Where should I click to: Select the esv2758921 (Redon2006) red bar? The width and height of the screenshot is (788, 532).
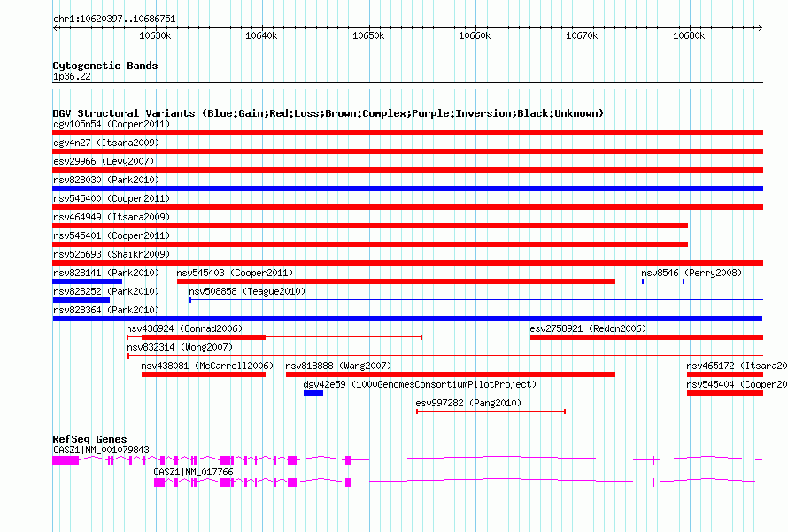point(645,337)
